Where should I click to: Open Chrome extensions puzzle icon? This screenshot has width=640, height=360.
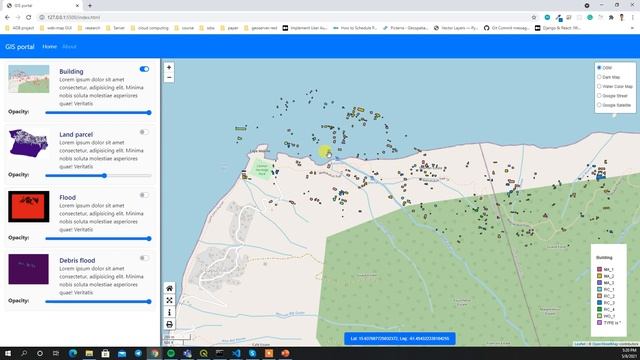coord(611,17)
